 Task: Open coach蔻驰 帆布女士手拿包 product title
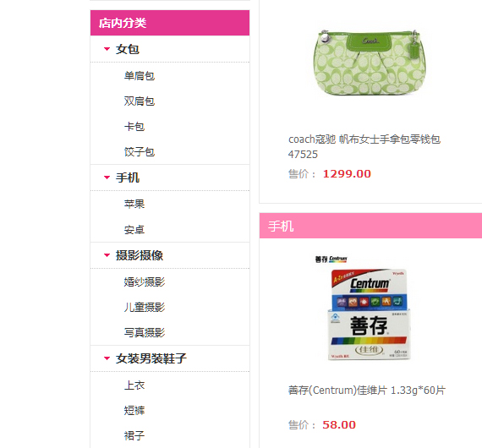pyautogui.click(x=364, y=146)
